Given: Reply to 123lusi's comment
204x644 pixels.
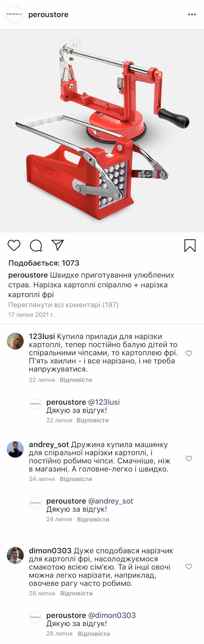Looking at the screenshot, I should pos(76,380).
